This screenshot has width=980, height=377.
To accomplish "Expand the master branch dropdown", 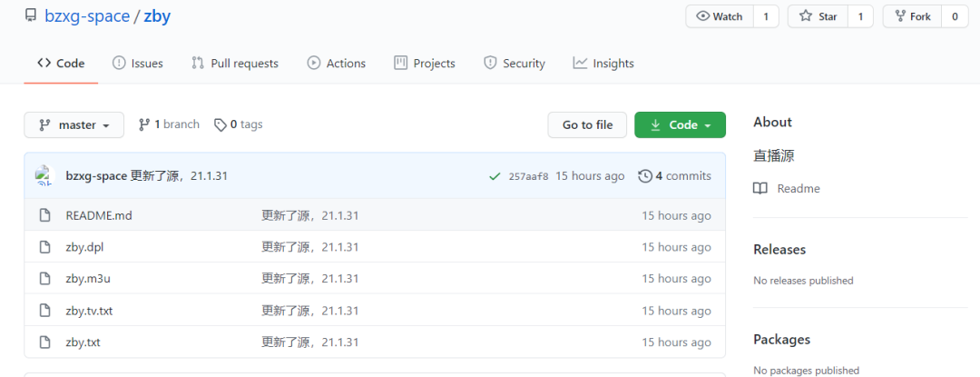I will tap(73, 125).
